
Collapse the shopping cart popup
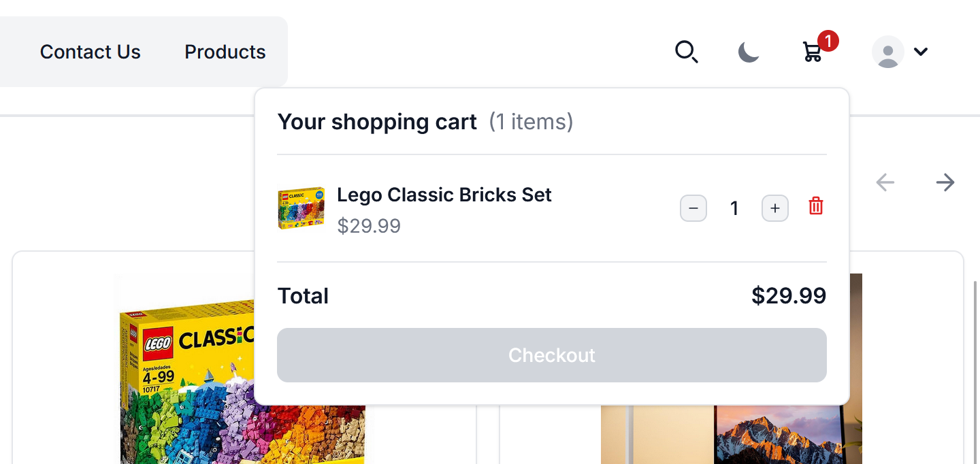(x=811, y=52)
